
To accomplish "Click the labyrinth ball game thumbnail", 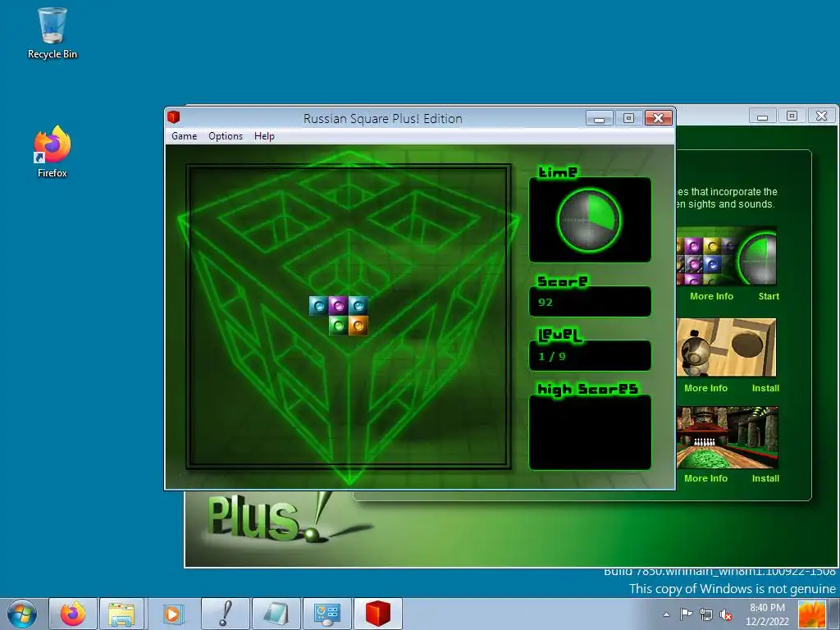I will tap(727, 348).
